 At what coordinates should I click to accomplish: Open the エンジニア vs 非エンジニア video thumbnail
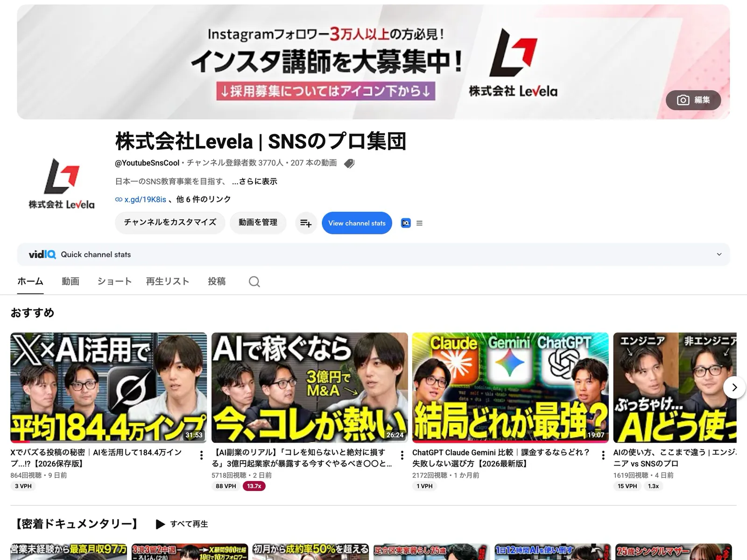[675, 387]
